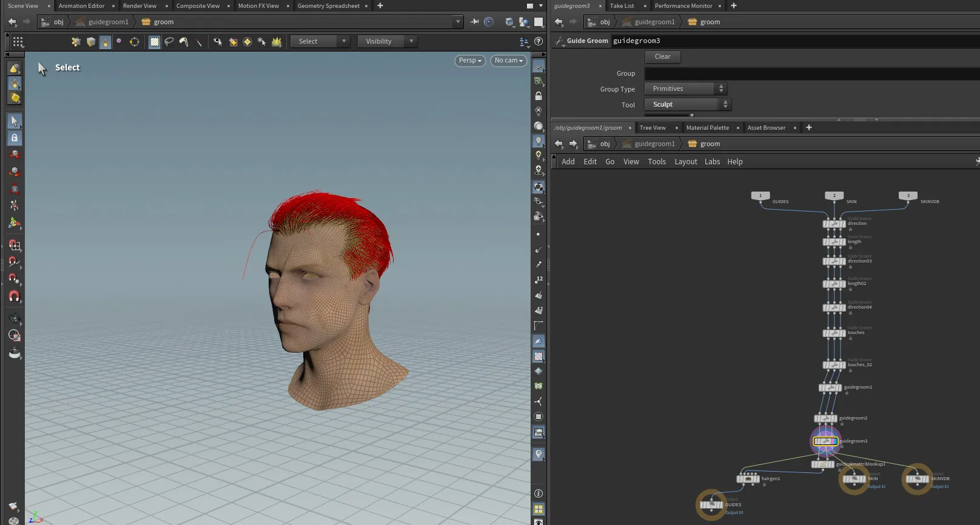Open the Select mode dropdown
980x525 pixels.
coord(320,41)
